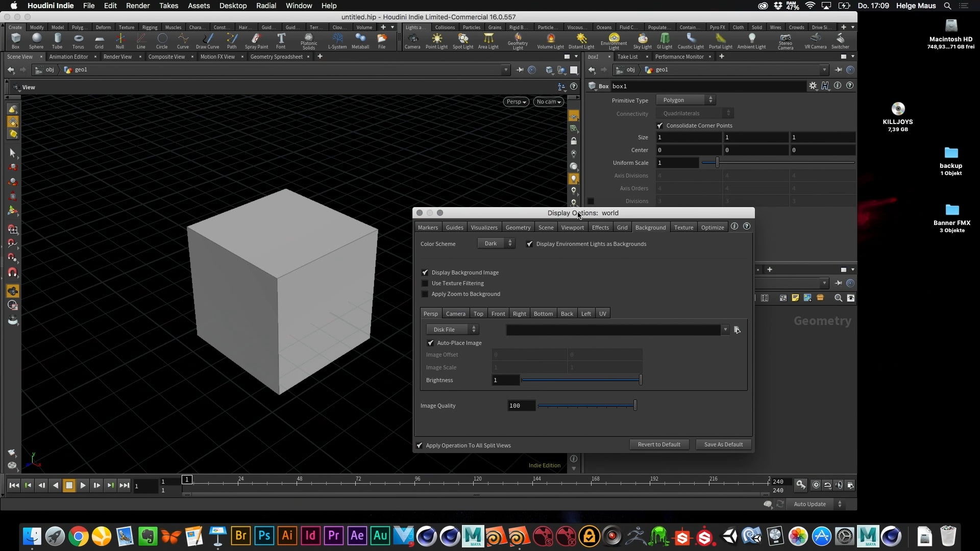Click the Sky Light shelf icon

tap(642, 41)
